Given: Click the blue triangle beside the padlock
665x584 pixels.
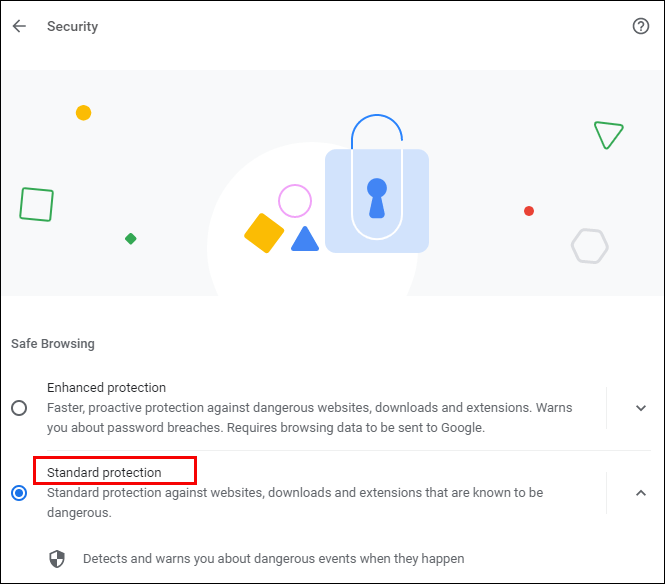Looking at the screenshot, I should click(x=304, y=240).
